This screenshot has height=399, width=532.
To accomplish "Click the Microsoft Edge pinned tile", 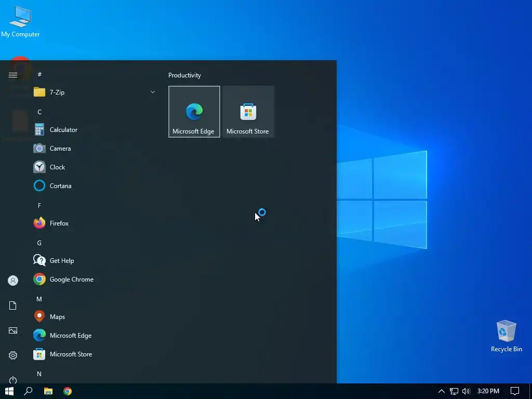I will [x=194, y=112].
